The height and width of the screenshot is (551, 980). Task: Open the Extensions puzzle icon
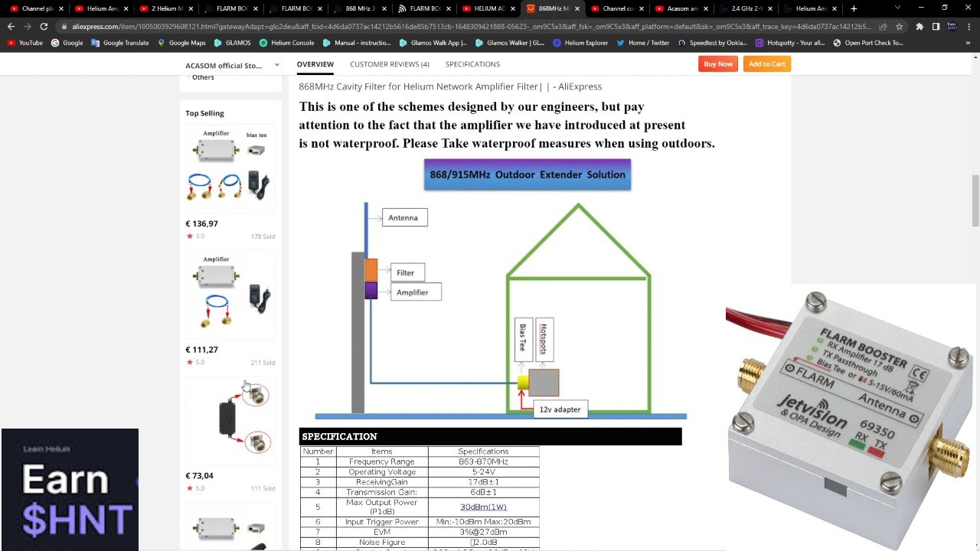tap(920, 26)
